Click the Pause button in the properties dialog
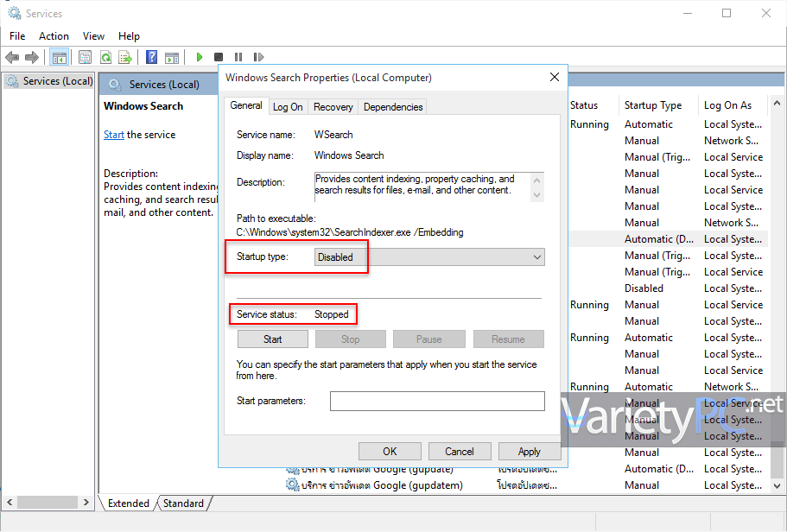The image size is (787, 532). (429, 339)
